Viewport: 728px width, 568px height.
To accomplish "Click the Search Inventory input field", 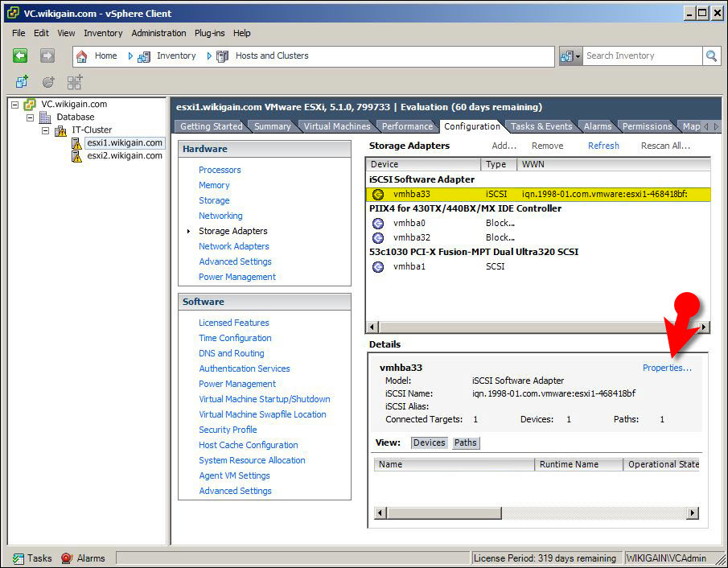I will click(x=642, y=56).
